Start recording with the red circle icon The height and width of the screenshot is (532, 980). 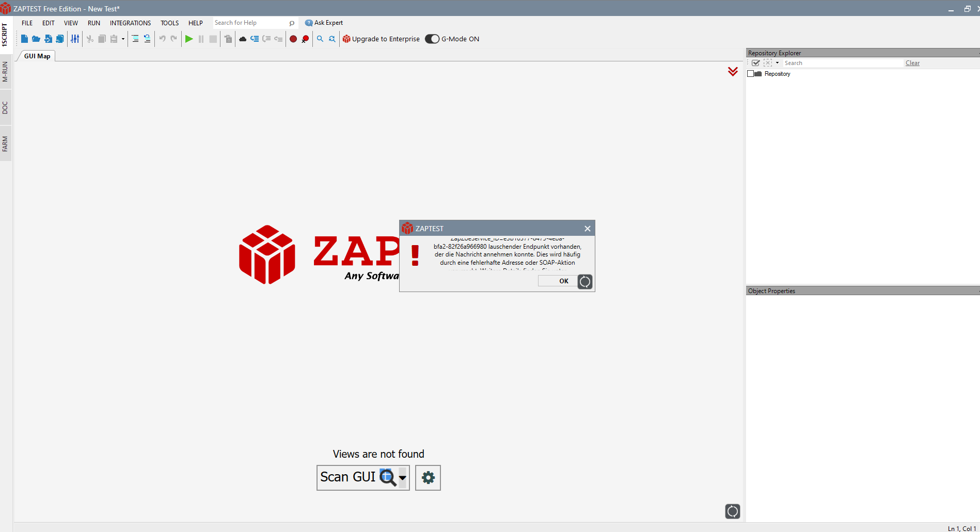pyautogui.click(x=293, y=39)
